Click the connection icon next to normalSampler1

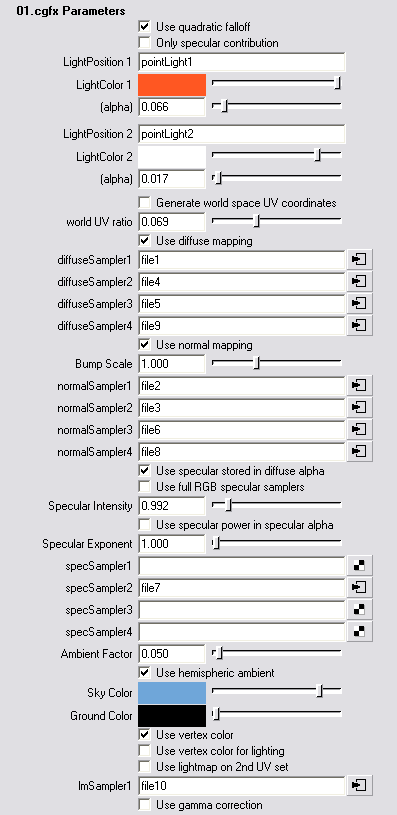pyautogui.click(x=359, y=386)
